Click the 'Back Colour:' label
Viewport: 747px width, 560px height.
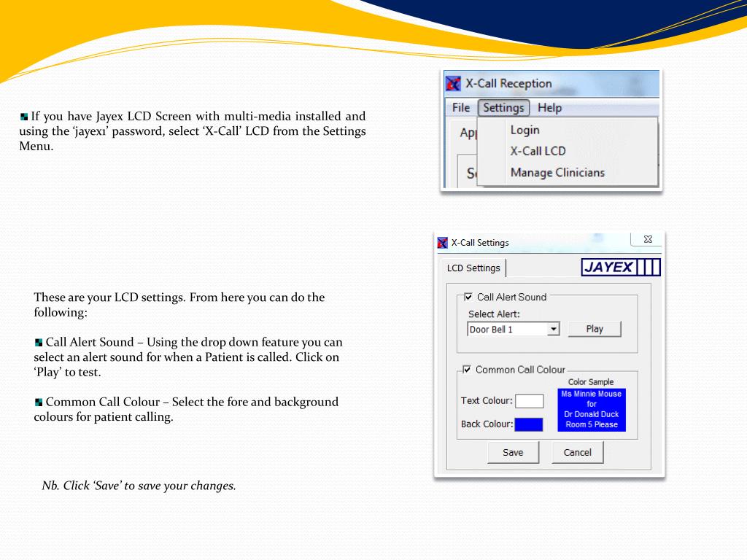click(487, 424)
